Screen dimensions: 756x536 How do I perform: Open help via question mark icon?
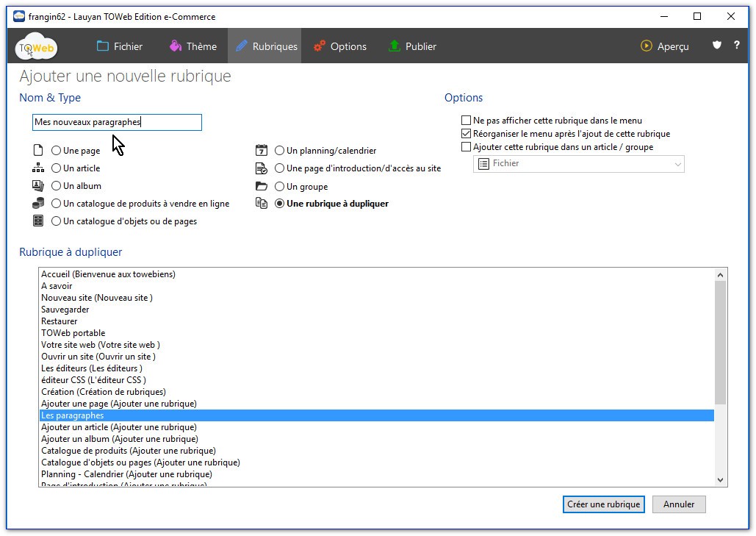click(736, 46)
